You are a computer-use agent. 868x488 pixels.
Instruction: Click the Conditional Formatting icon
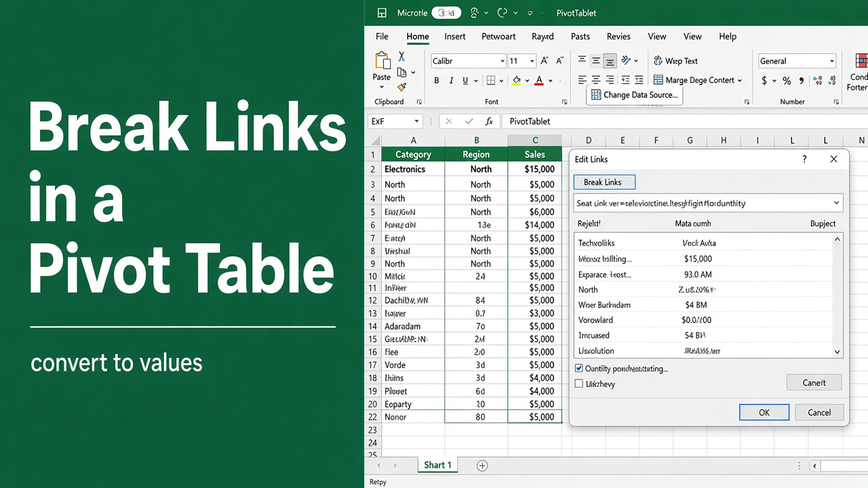coord(861,60)
